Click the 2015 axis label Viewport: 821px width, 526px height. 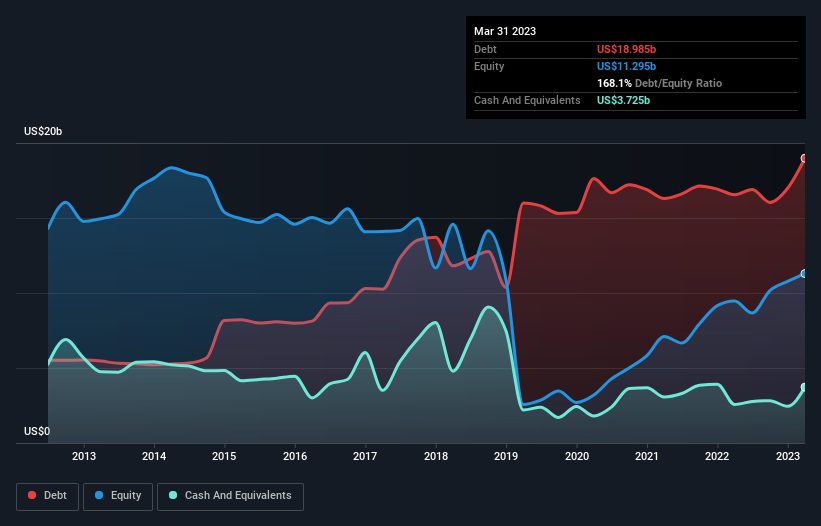[224, 456]
